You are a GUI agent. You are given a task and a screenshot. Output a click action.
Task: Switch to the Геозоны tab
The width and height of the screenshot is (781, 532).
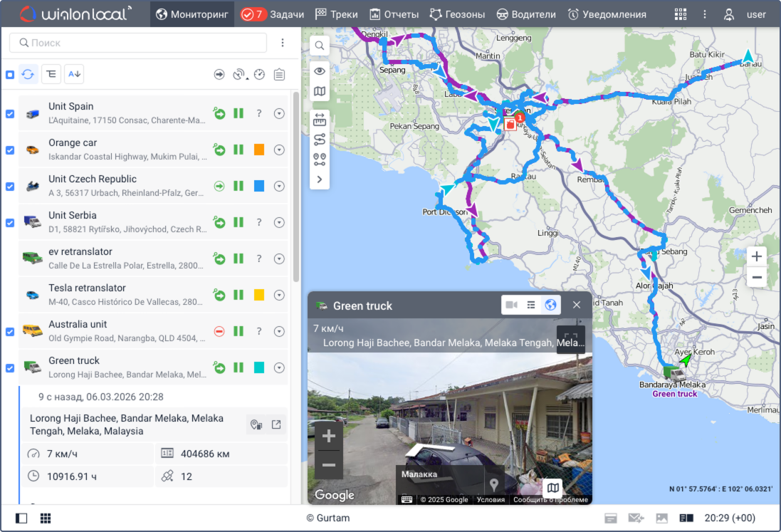click(x=457, y=14)
